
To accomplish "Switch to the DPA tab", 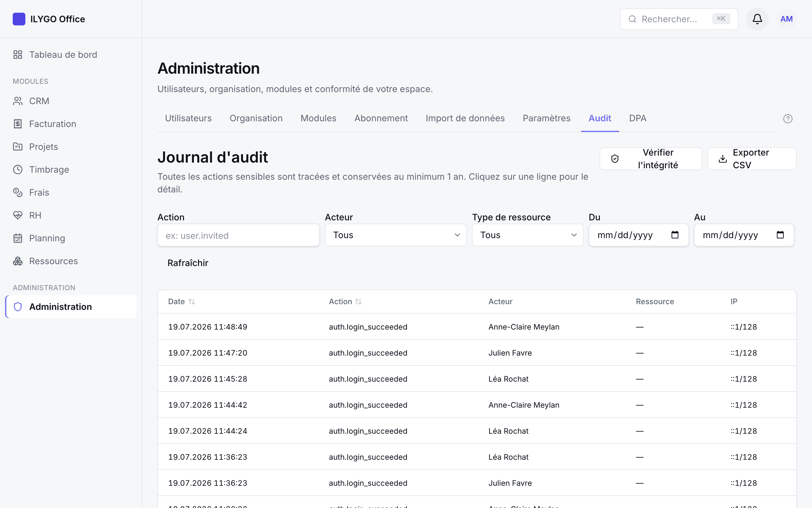I will pos(638,118).
